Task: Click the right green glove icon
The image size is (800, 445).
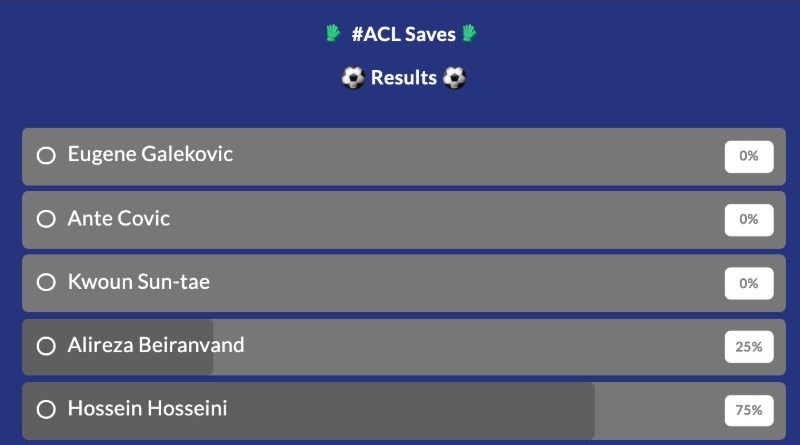Action: pyautogui.click(x=469, y=34)
